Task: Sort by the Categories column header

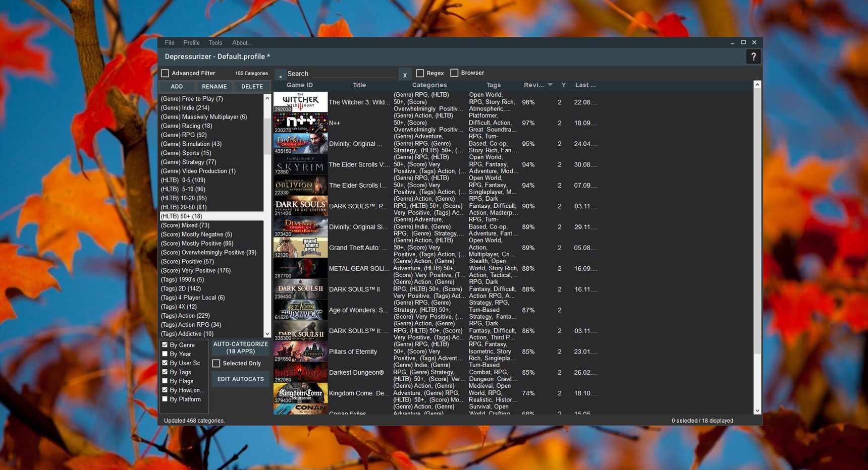Action: 429,85
